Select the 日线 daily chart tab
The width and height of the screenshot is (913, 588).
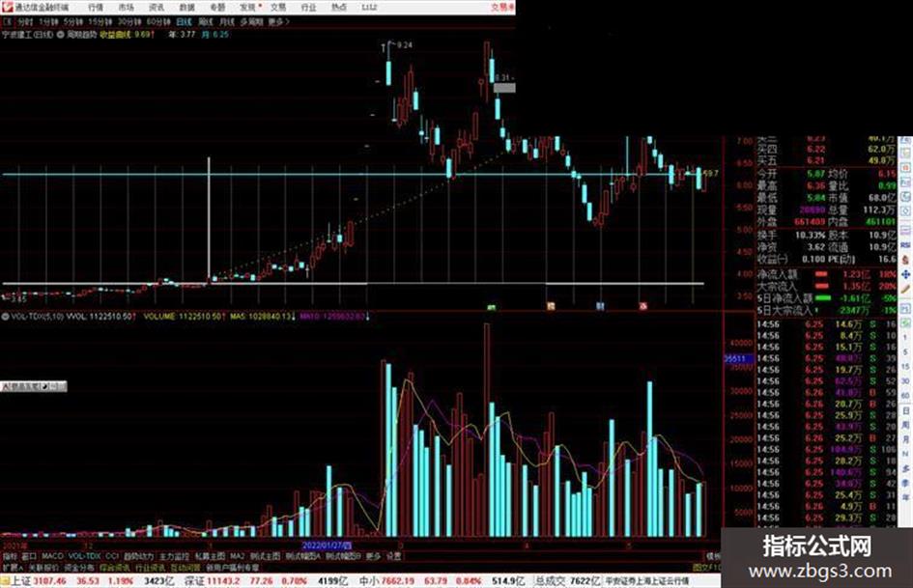coord(184,22)
